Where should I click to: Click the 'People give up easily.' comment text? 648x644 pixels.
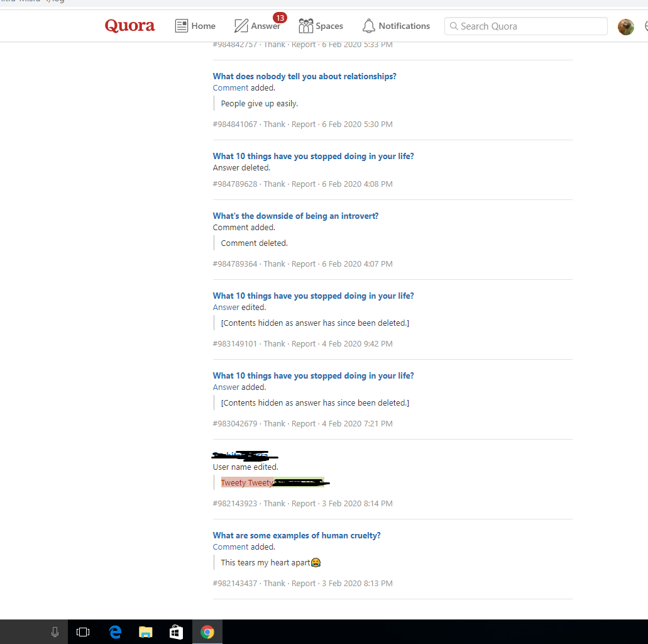tap(260, 103)
